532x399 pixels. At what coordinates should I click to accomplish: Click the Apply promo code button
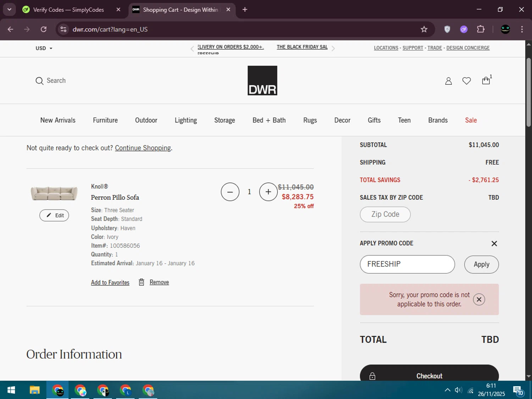pos(482,264)
